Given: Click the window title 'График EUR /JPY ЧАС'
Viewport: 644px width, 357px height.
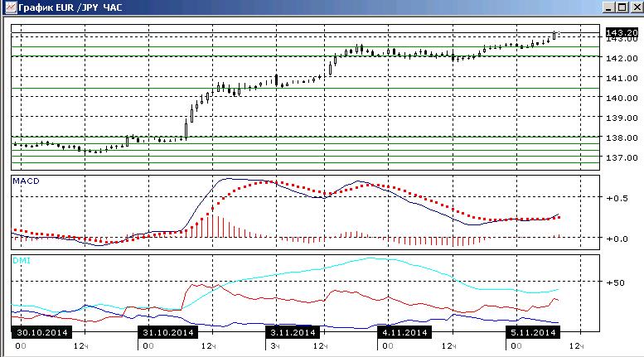Looking at the screenshot, I should (70, 7).
